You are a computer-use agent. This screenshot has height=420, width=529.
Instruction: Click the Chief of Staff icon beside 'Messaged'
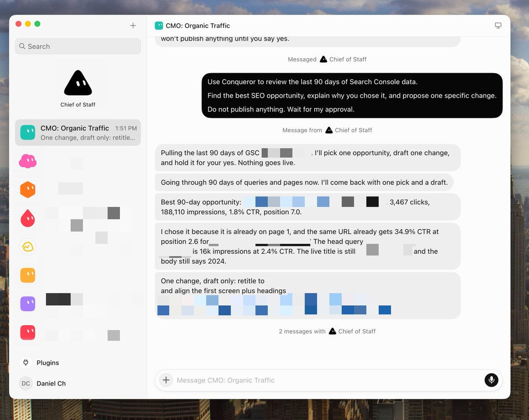click(x=324, y=59)
